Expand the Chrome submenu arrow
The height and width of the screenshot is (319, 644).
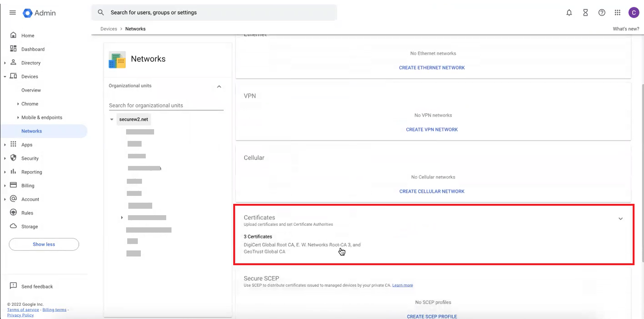[18, 104]
